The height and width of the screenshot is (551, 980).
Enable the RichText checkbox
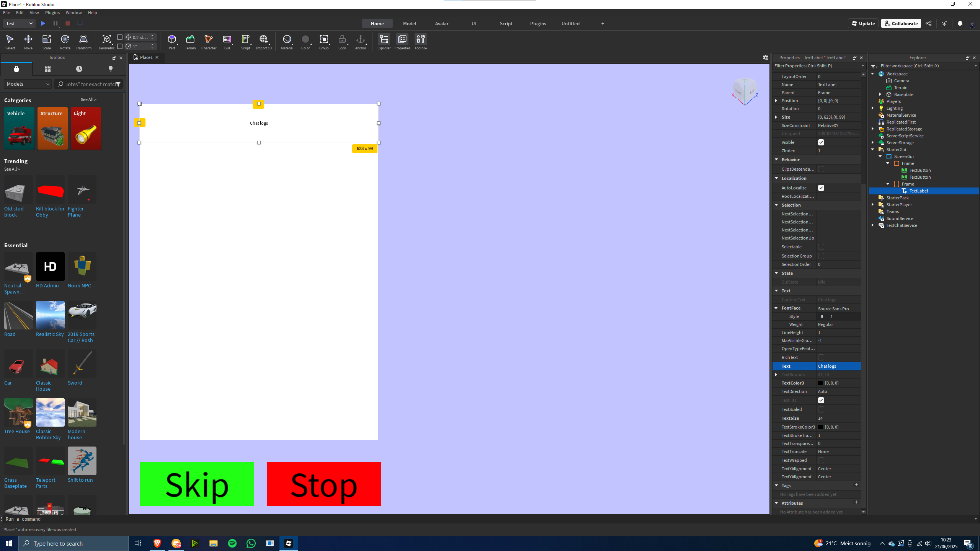click(x=821, y=357)
